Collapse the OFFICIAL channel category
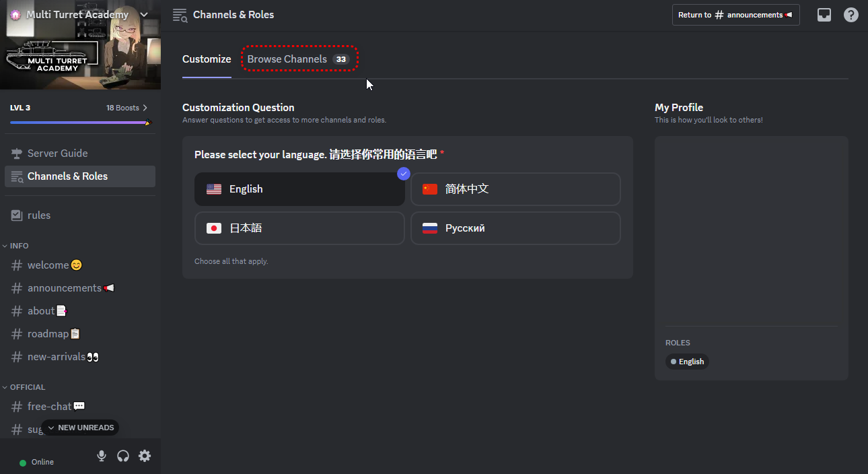This screenshot has height=474, width=868. point(28,387)
